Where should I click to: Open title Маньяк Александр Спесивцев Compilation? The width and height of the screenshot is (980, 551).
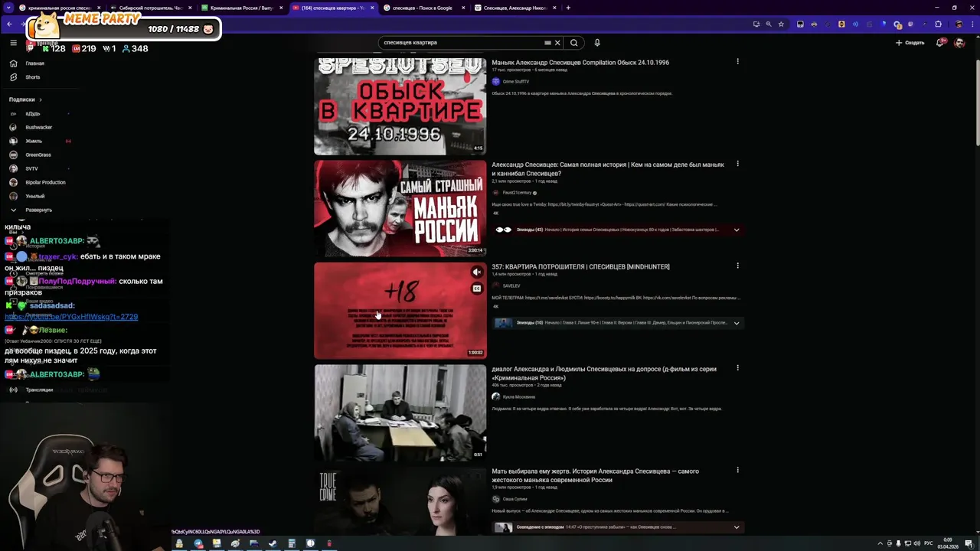tap(580, 63)
